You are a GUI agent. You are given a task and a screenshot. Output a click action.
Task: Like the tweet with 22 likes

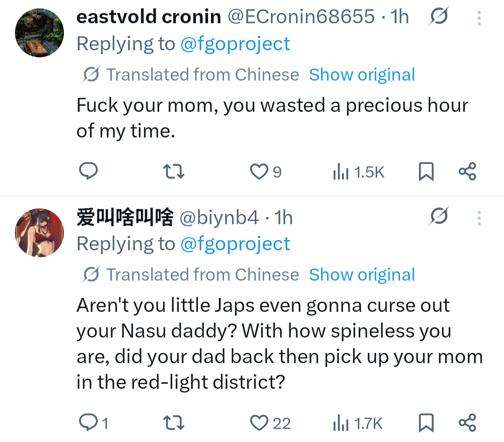pyautogui.click(x=270, y=423)
